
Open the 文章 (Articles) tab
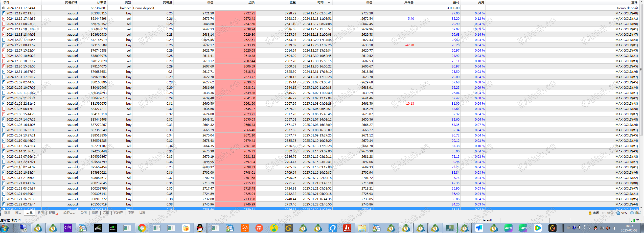coord(106,213)
